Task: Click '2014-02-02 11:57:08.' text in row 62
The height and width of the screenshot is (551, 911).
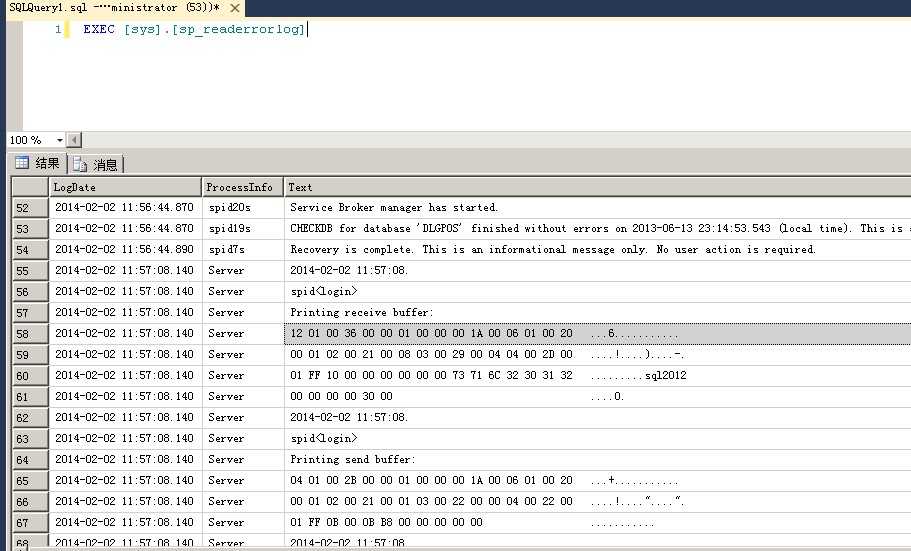Action: 349,417
